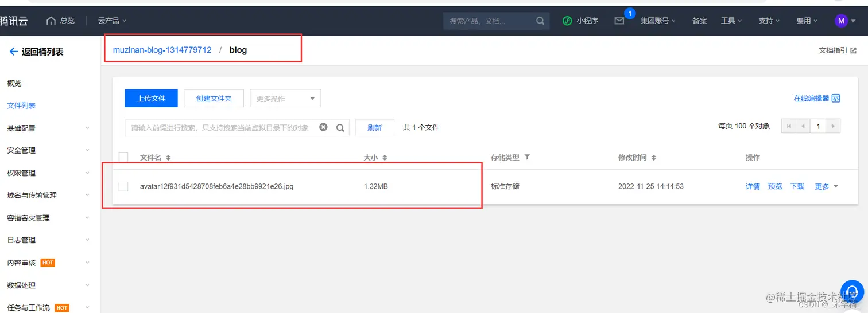Open the 工具 dropdown menu
This screenshot has width=868, height=313.
coord(731,21)
